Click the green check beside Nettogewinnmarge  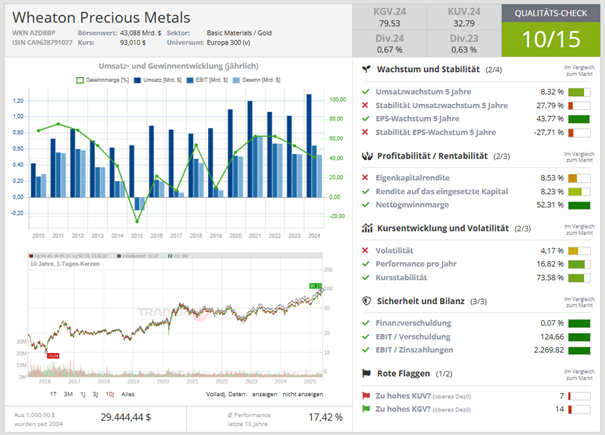[x=365, y=205]
